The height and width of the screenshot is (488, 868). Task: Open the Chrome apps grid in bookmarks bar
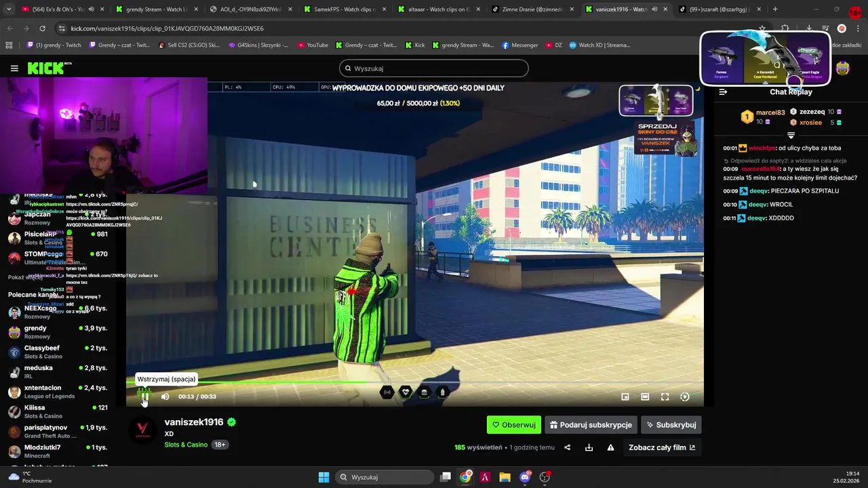click(x=9, y=45)
